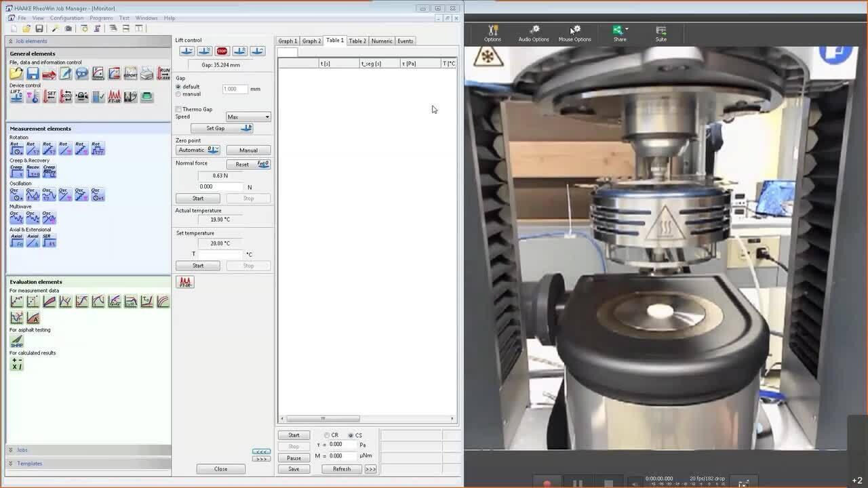The width and height of the screenshot is (868, 488).
Task: Open the Speed dropdown showing Max
Action: pos(248,117)
